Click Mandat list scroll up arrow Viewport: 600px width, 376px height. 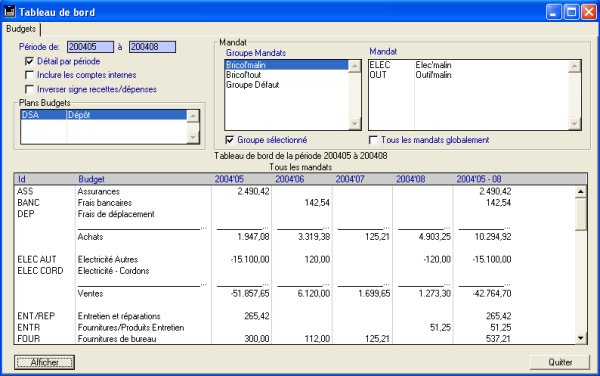click(x=574, y=66)
